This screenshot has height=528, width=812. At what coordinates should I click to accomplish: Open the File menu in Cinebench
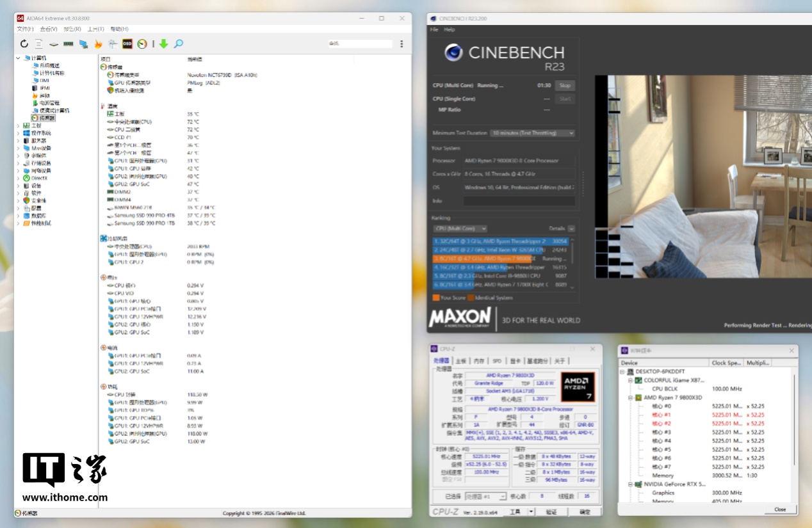(434, 29)
